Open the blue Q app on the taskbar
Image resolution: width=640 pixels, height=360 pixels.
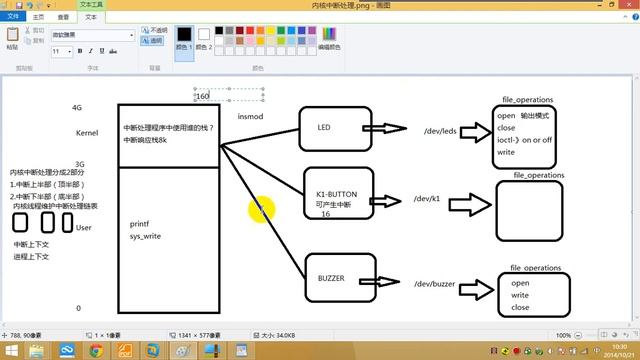click(153, 351)
